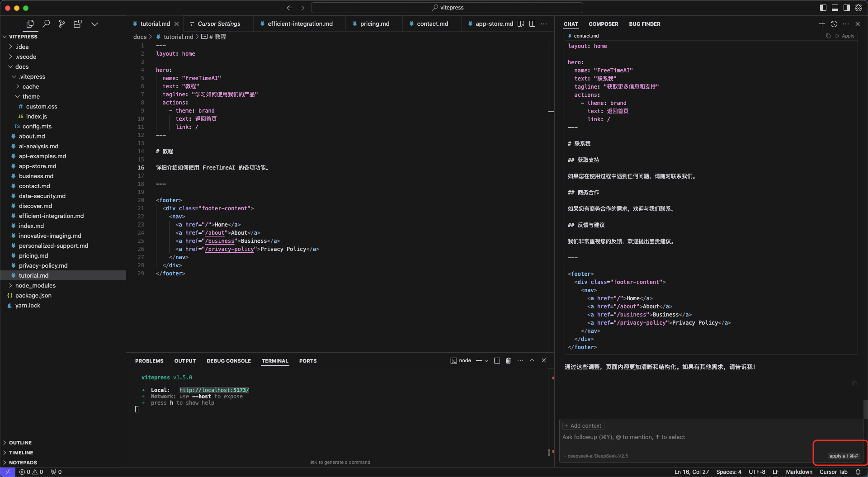Screen dimensions: 868x477
Task: Toggle the bottom panel layout button
Action: pos(835,8)
